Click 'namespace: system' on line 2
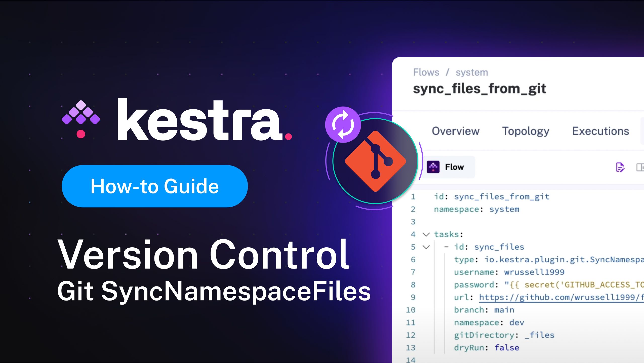Image resolution: width=644 pixels, height=363 pixels. point(476,209)
